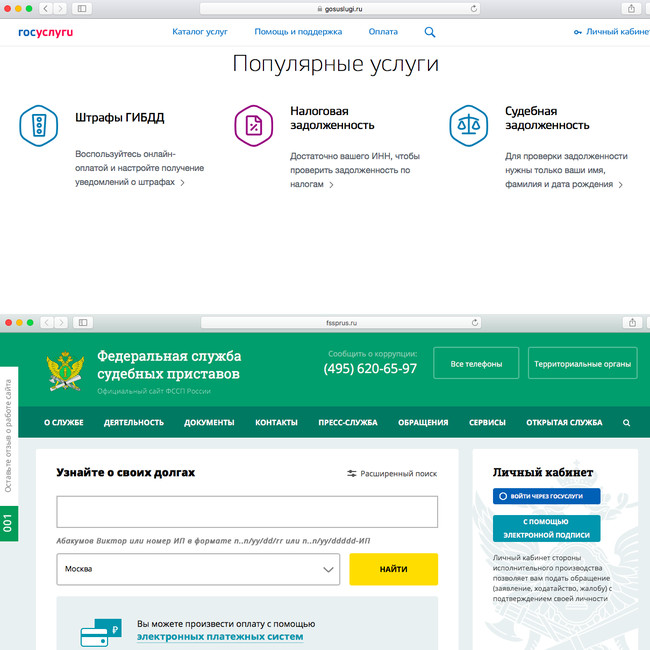Open электронных платежных систем link
This screenshot has width=650, height=650.
coord(220,636)
